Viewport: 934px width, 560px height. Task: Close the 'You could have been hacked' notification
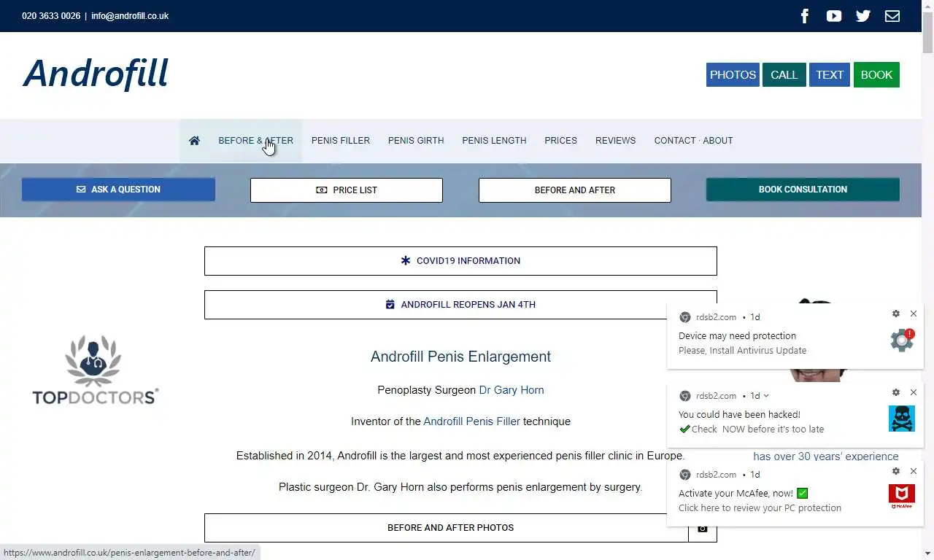pos(914,392)
